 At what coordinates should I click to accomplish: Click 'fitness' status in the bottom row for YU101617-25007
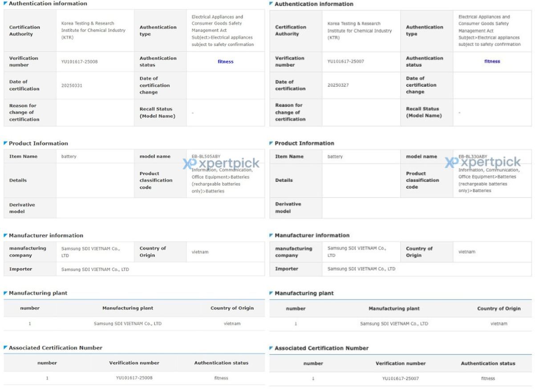488,379
